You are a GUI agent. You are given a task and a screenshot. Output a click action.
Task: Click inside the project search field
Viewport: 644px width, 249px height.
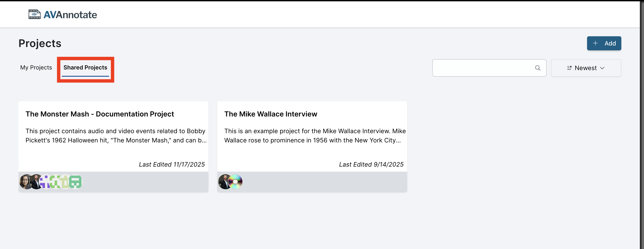point(482,68)
